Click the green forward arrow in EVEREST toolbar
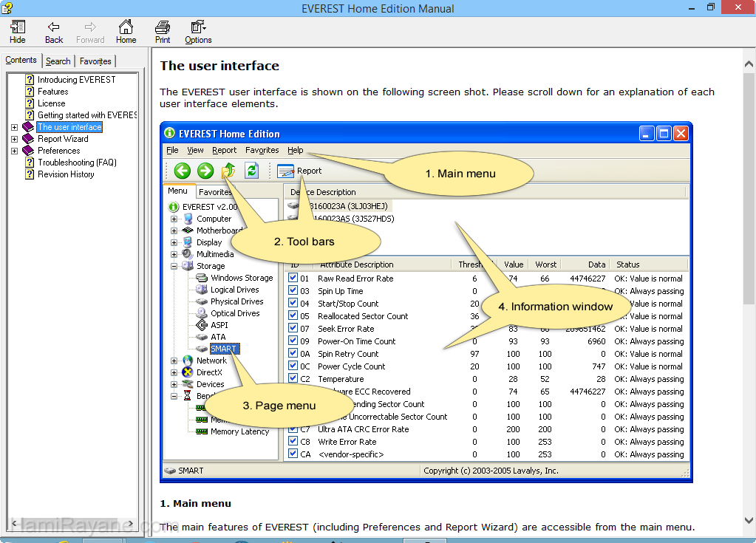756x543 pixels. point(205,171)
